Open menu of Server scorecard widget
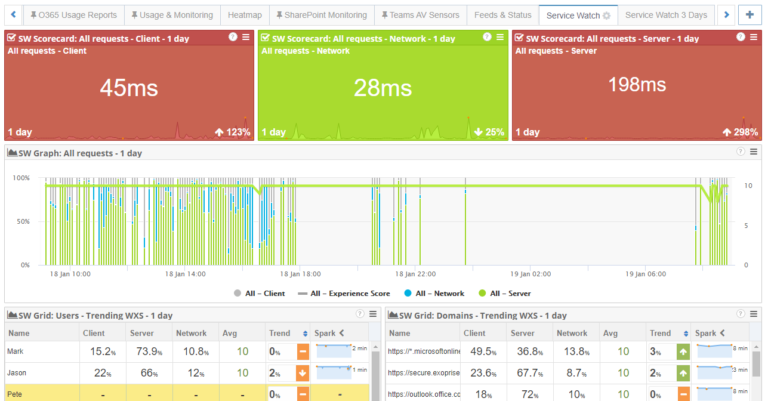Viewport: 768px width, 401px height. 753,37
